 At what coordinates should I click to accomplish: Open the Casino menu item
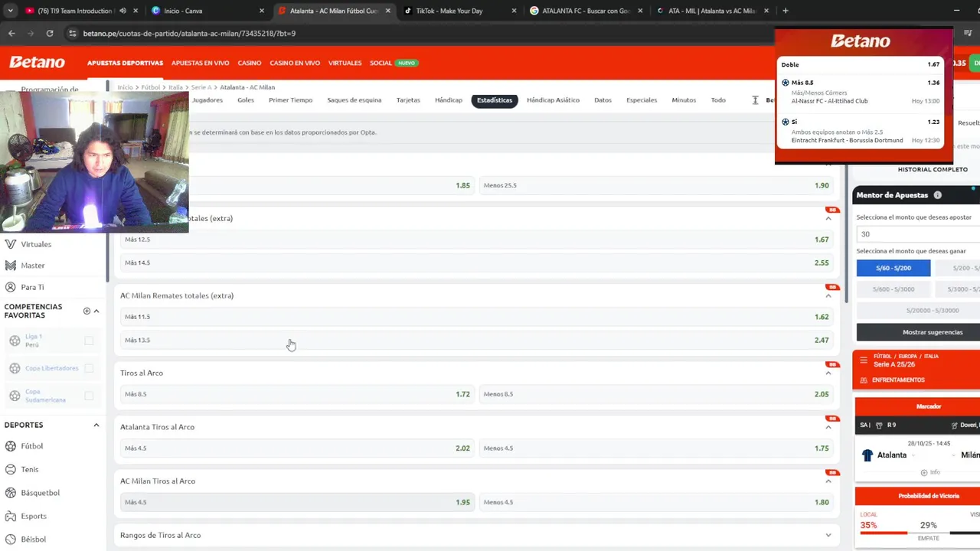pos(249,63)
